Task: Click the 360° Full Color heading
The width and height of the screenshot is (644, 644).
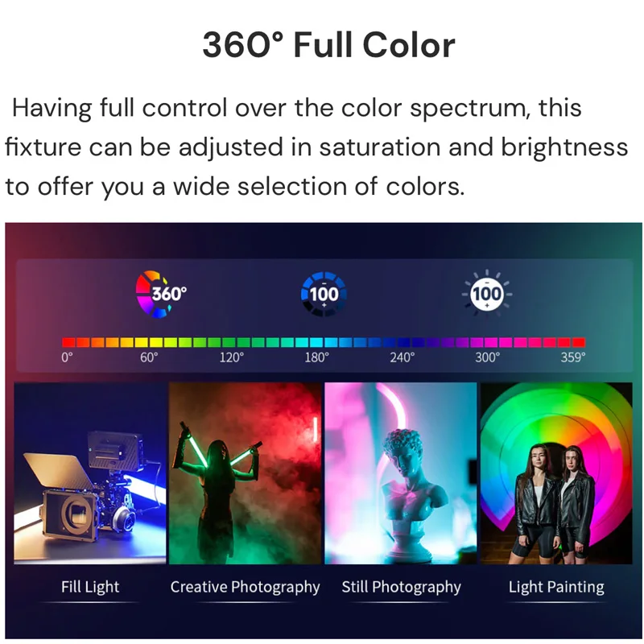Action: [328, 45]
